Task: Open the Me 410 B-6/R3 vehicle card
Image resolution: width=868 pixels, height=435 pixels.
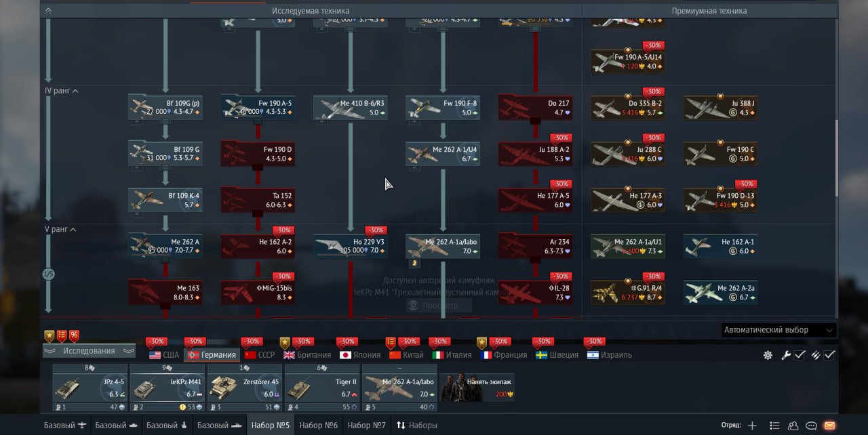Action: pyautogui.click(x=351, y=107)
